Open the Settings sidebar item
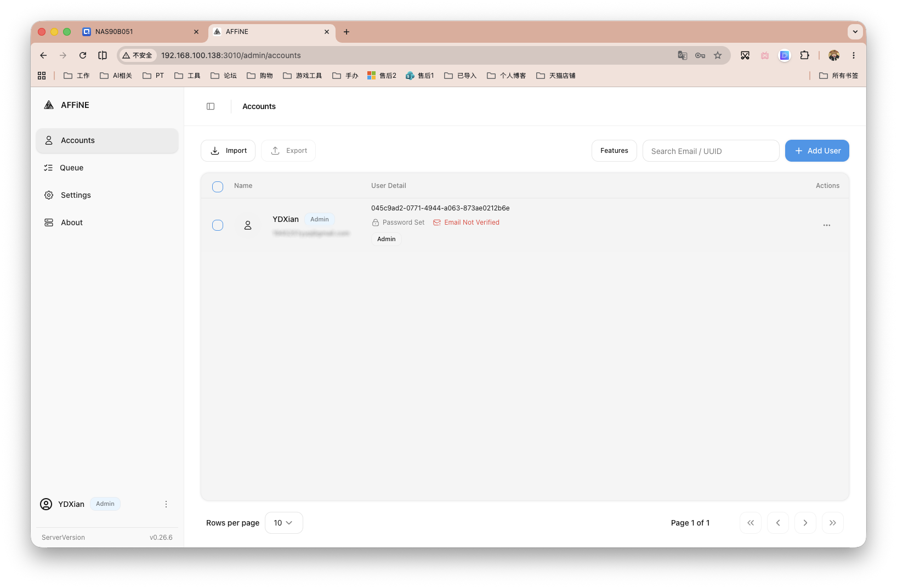The width and height of the screenshot is (897, 588). pyautogui.click(x=107, y=195)
